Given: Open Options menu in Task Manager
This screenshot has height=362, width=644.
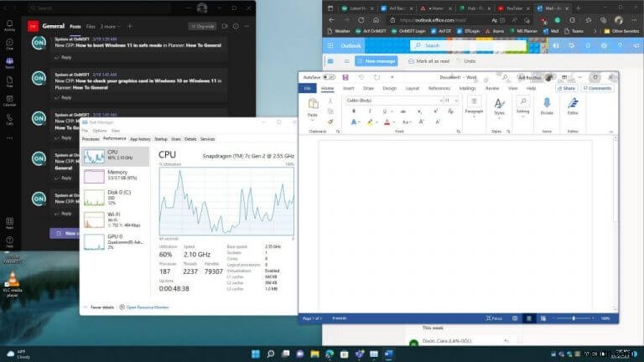Looking at the screenshot, I should coord(100,131).
